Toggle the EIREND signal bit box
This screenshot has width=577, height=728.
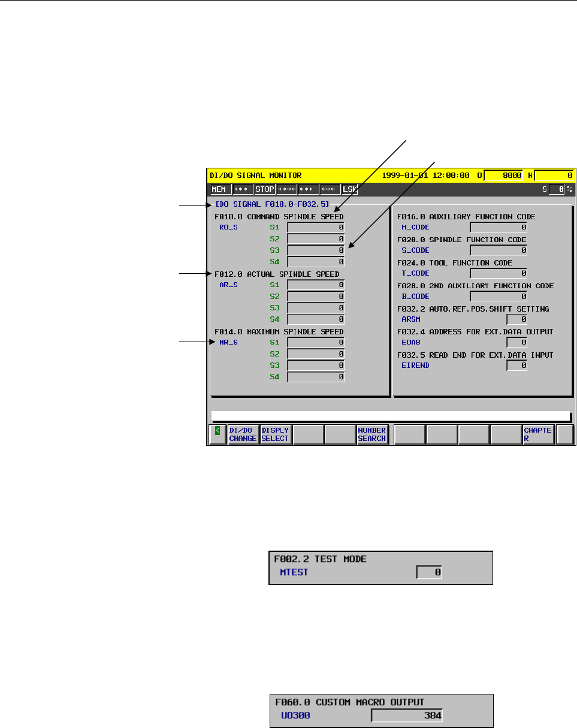point(516,365)
